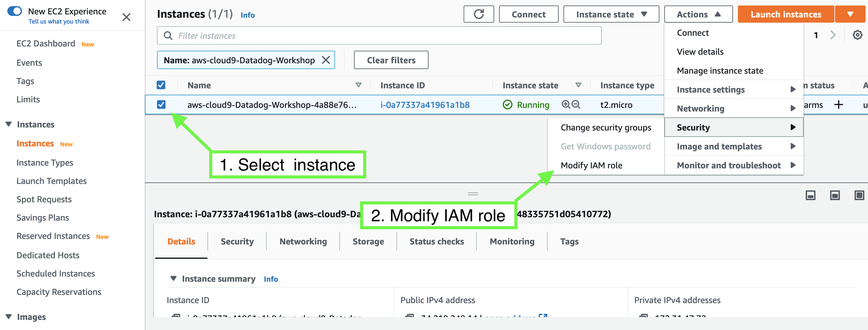Expand Monitor and troubleshoot submenu

pos(734,165)
